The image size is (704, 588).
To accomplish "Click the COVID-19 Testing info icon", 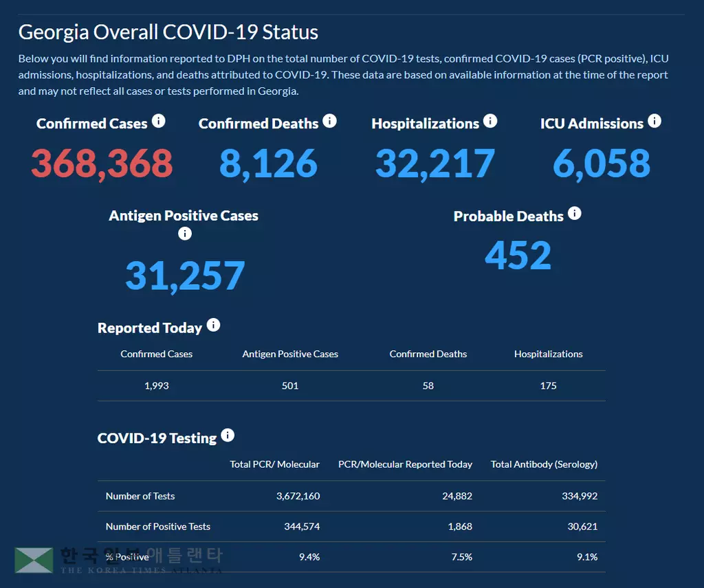I will (228, 436).
